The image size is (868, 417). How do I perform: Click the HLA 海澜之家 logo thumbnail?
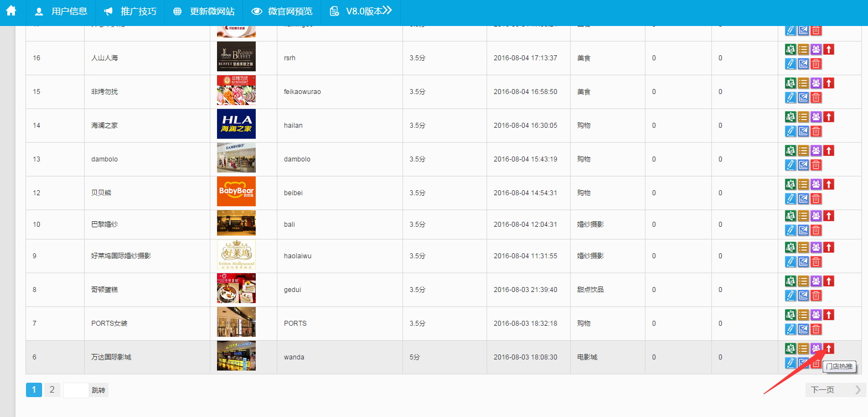(x=236, y=124)
